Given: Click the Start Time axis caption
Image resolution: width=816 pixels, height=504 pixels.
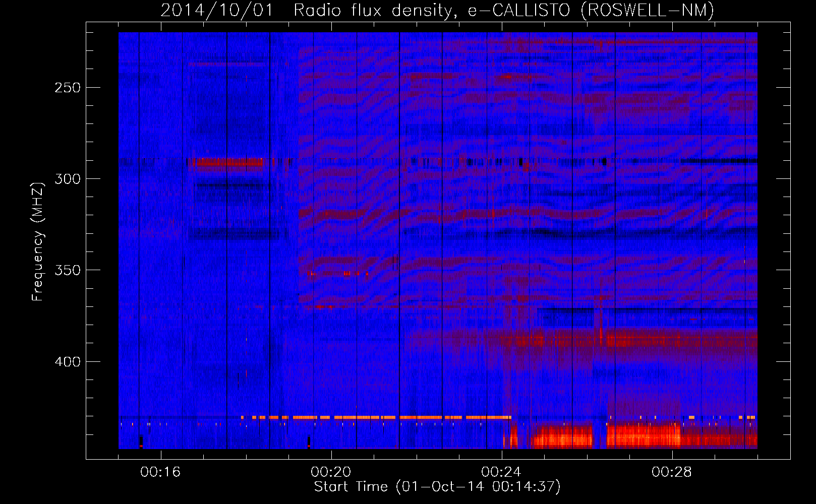Looking at the screenshot, I should [437, 487].
